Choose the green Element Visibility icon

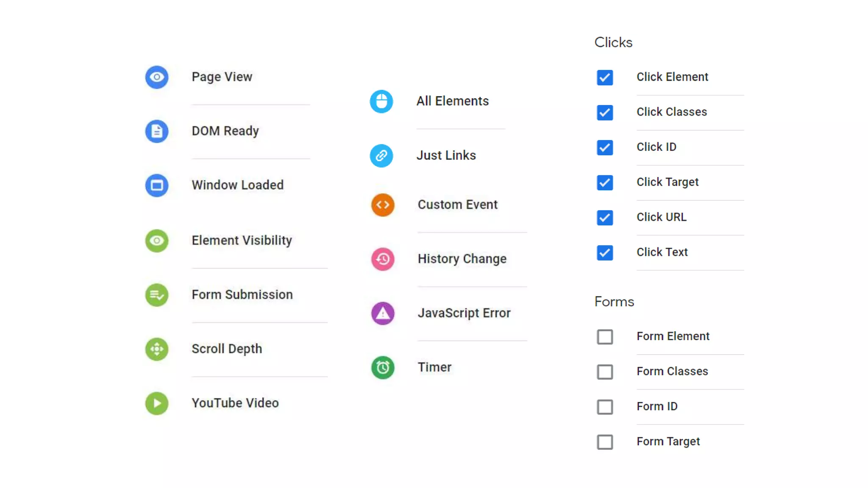(x=157, y=241)
